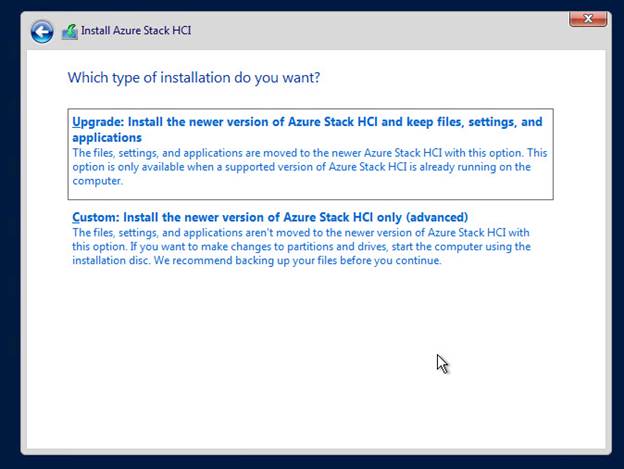Click the 'Which type of installation do you want?' heading
This screenshot has height=469, width=624.
tap(194, 77)
